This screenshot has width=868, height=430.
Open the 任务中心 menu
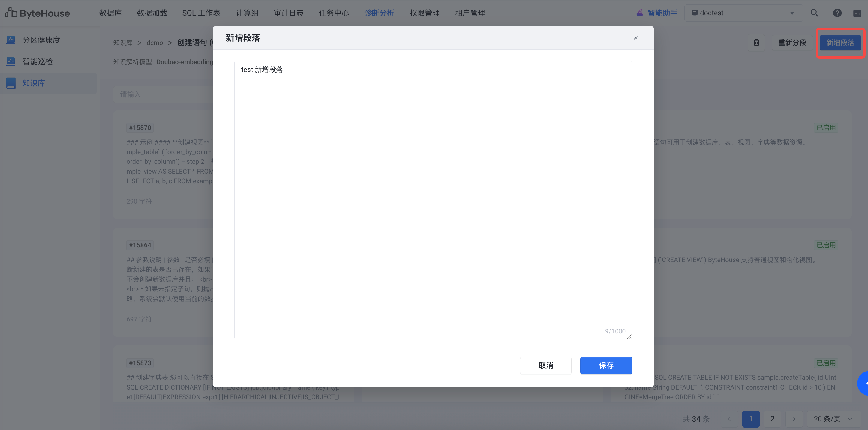[333, 13]
